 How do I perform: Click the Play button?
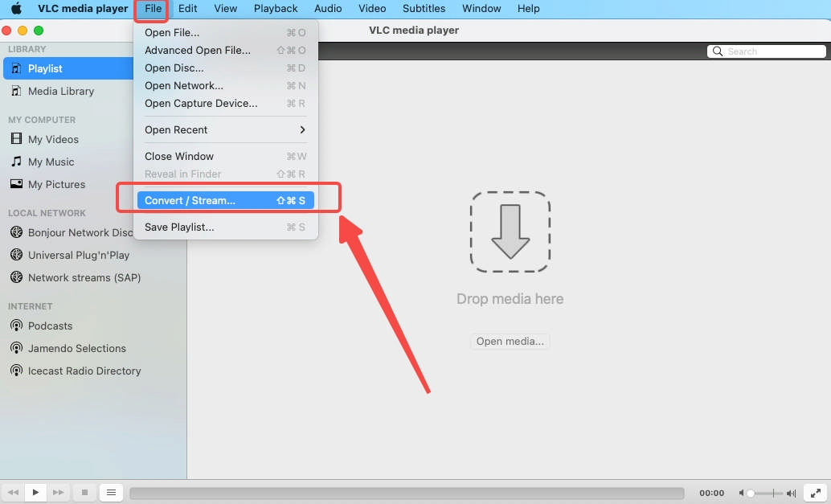coord(35,492)
